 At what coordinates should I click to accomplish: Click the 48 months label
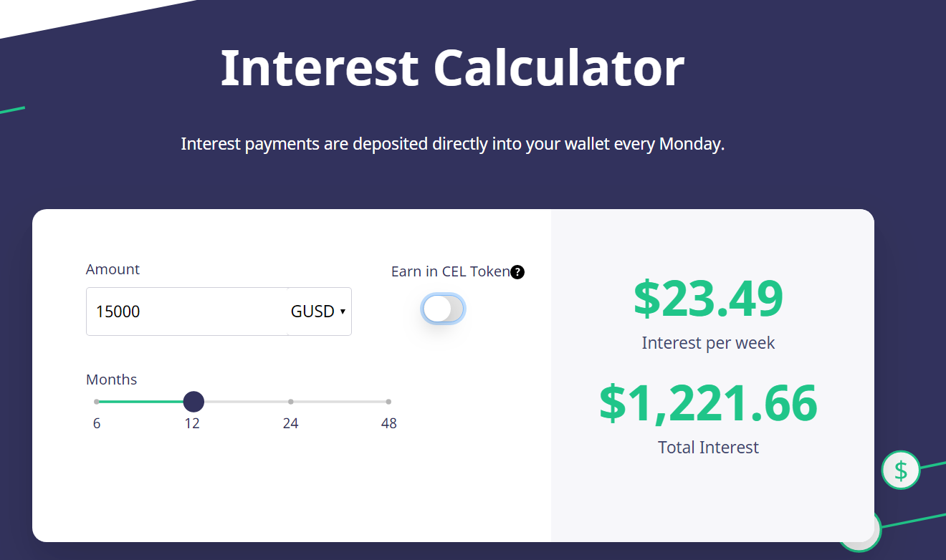pyautogui.click(x=389, y=423)
